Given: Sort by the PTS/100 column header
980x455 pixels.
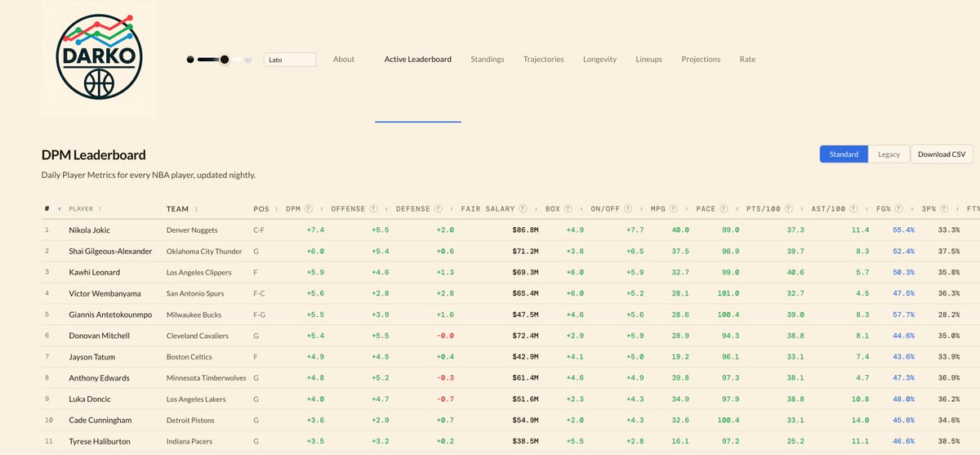Looking at the screenshot, I should point(764,208).
